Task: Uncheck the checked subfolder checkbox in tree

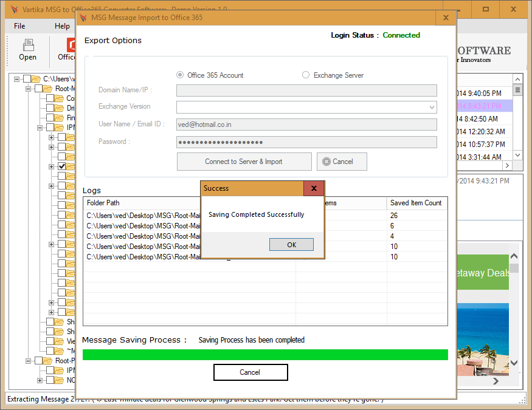Action: pos(62,166)
